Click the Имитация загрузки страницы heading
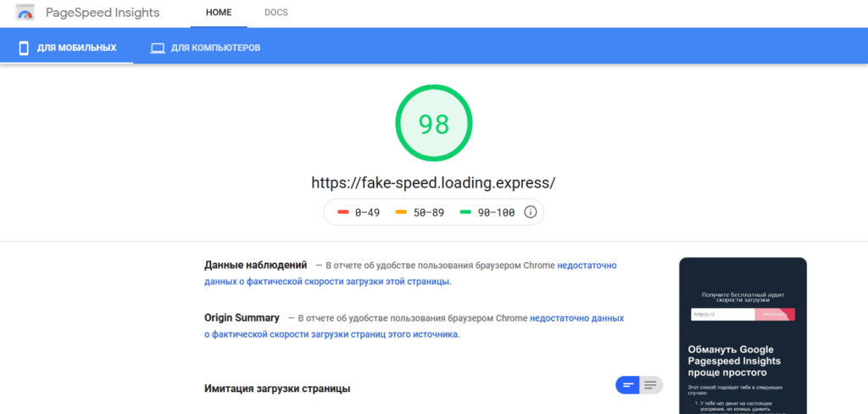The image size is (868, 414). click(x=277, y=389)
